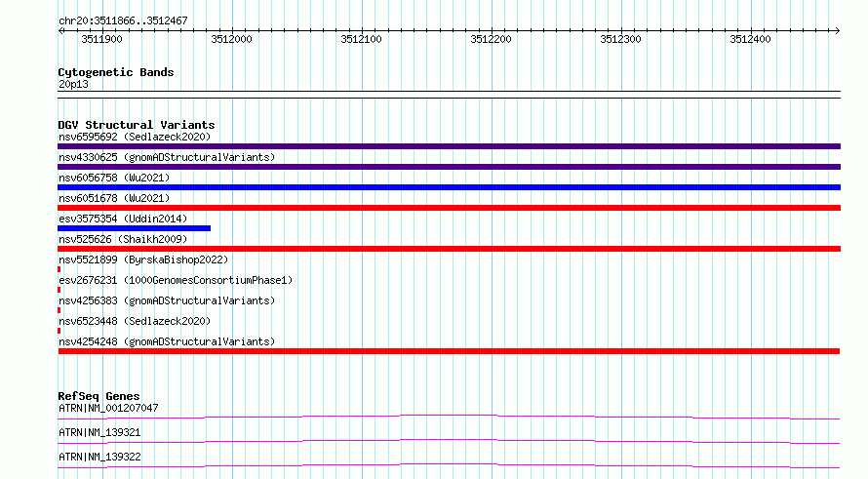Click the 3512100 ruler position label
Image resolution: width=868 pixels, height=479 pixels.
click(361, 39)
